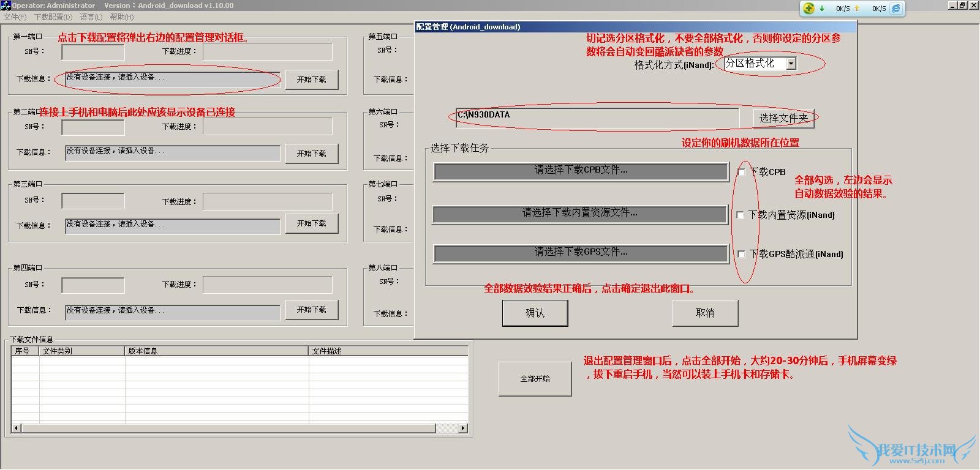The width and height of the screenshot is (980, 470).
Task: Click the 序号 column header
Action: [x=25, y=351]
